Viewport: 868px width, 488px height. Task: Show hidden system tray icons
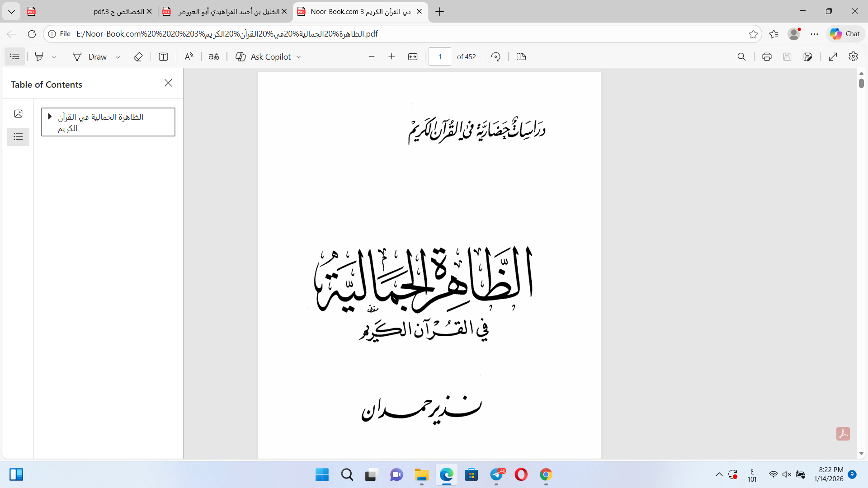(x=719, y=474)
